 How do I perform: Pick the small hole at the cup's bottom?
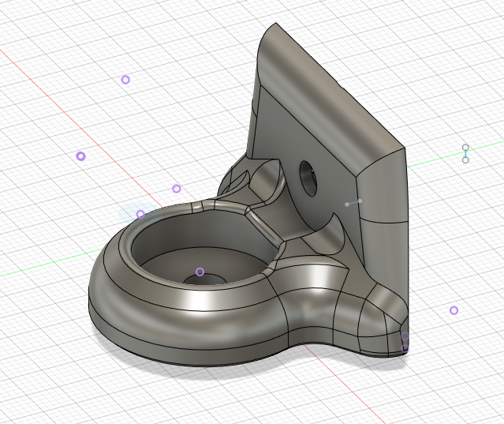205,280
